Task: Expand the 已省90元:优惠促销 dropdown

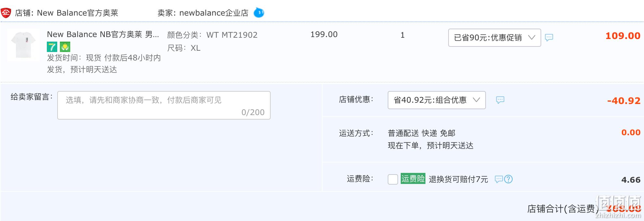Action: [494, 38]
